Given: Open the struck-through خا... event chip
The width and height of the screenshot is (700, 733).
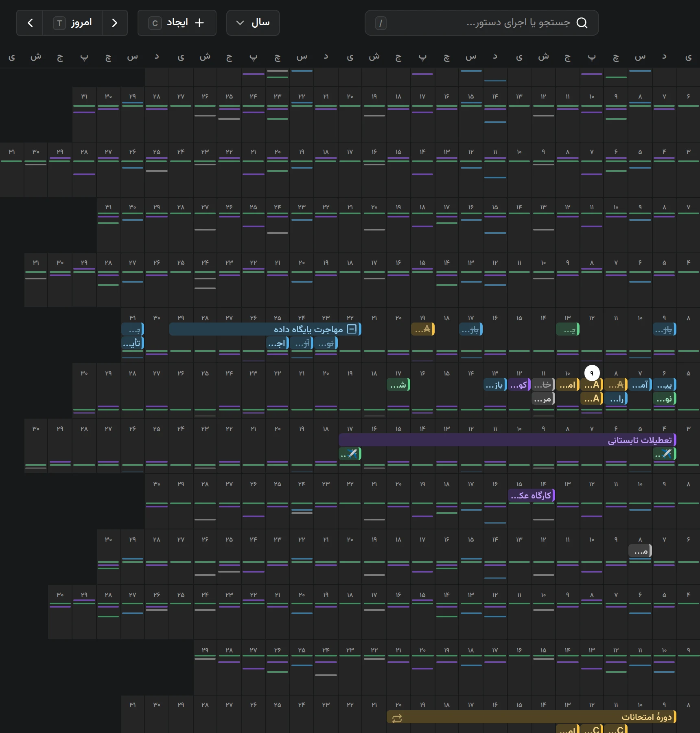Looking at the screenshot, I should pos(543,384).
